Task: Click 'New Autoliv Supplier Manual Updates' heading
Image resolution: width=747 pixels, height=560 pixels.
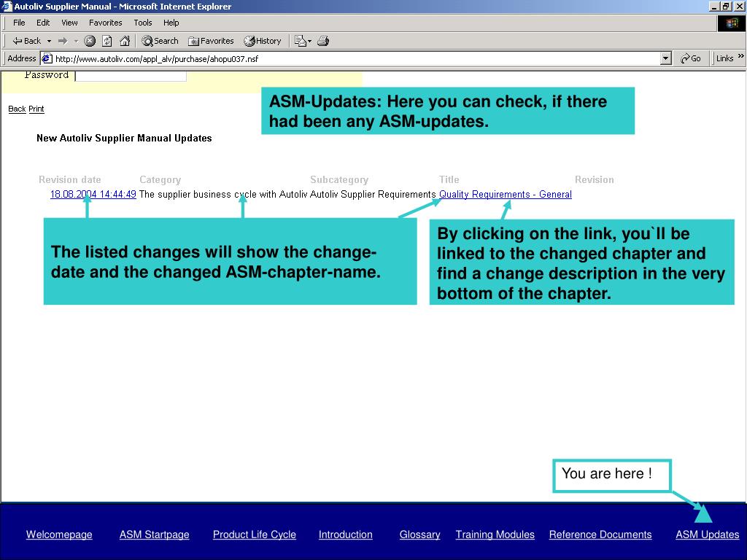Action: (x=124, y=138)
